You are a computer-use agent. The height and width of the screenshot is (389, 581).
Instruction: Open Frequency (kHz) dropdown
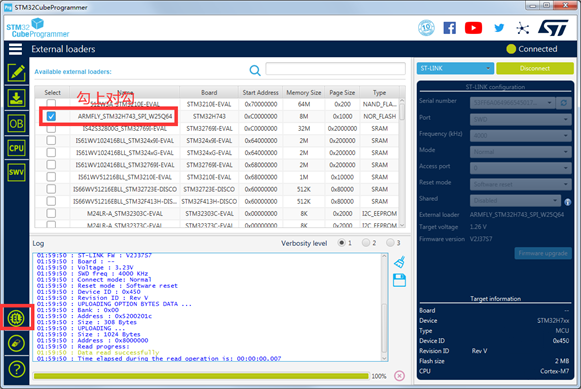pyautogui.click(x=521, y=136)
